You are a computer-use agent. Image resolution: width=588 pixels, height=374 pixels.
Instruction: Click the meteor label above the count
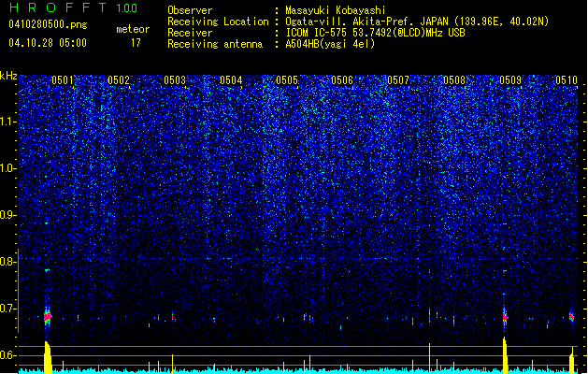point(133,29)
